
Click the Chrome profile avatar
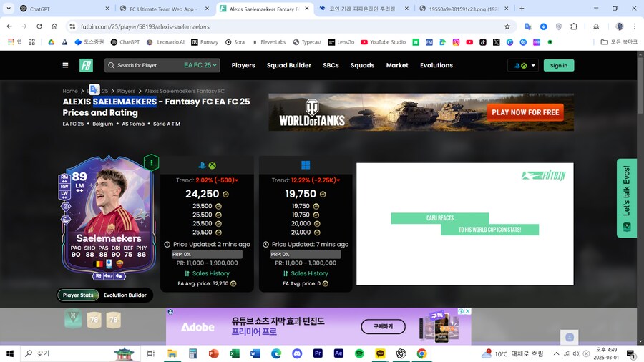[620, 26]
